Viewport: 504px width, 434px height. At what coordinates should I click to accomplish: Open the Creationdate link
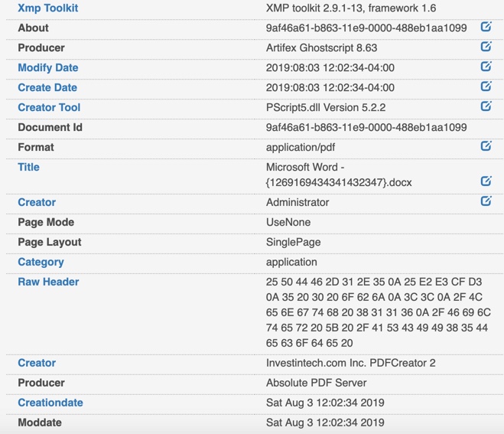point(50,403)
